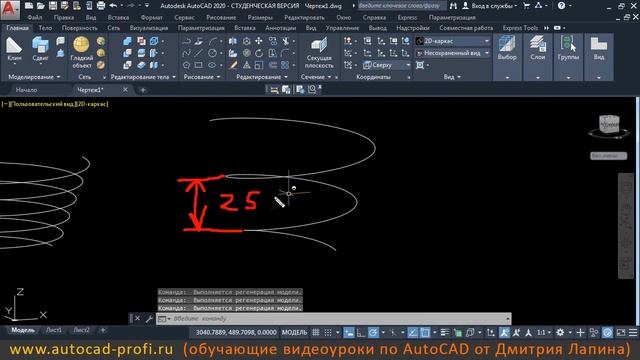Click the keyword search input field
The image size is (640, 360).
pos(401,6)
